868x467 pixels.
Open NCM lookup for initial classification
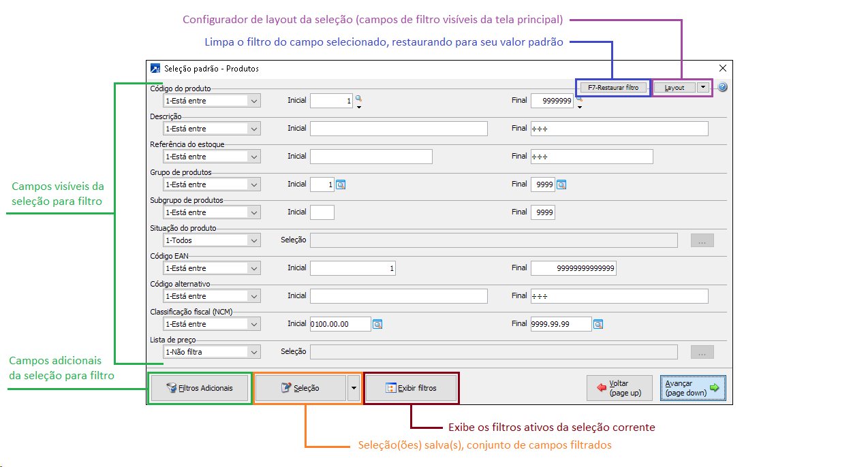[377, 324]
